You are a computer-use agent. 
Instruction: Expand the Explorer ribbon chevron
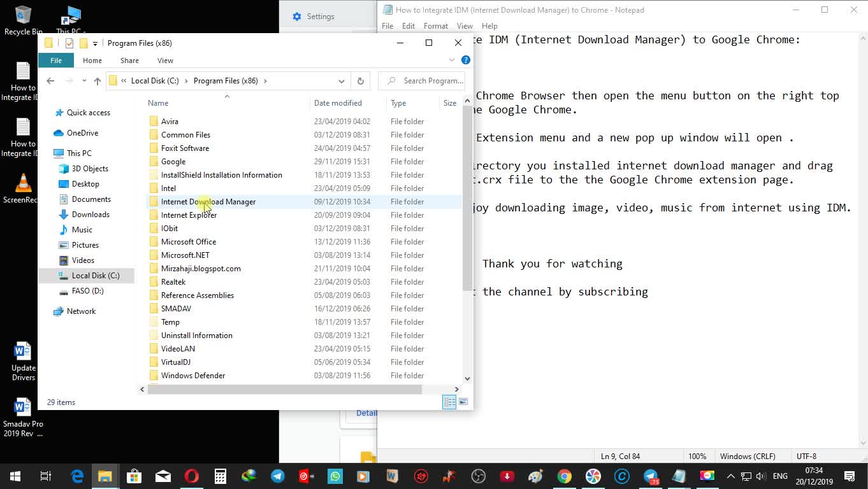click(x=452, y=60)
